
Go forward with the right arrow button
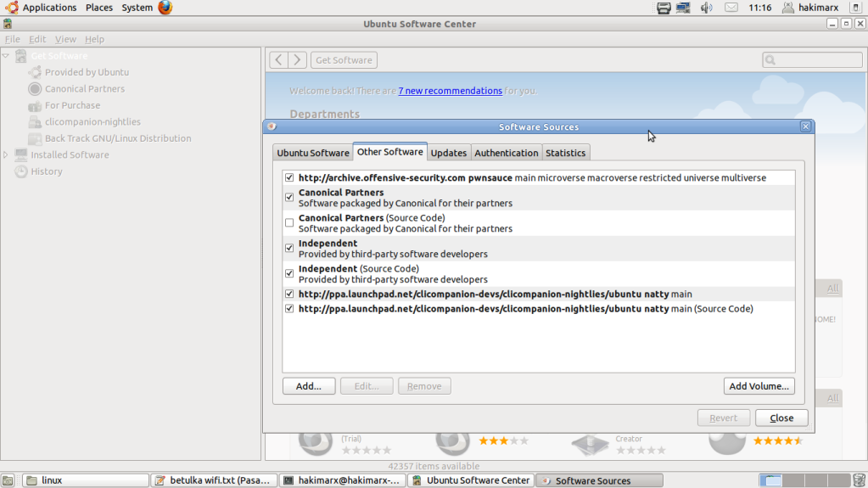297,59
